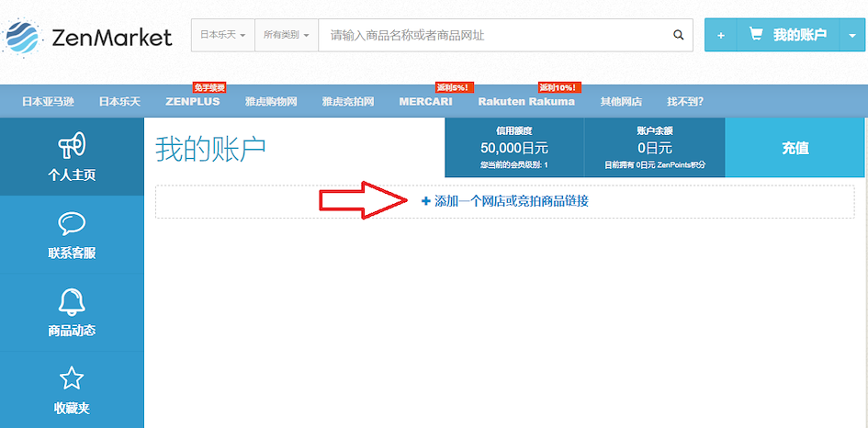Viewport: 868px width, 428px height.
Task: Click the 我的账户 button in header
Action: (788, 35)
